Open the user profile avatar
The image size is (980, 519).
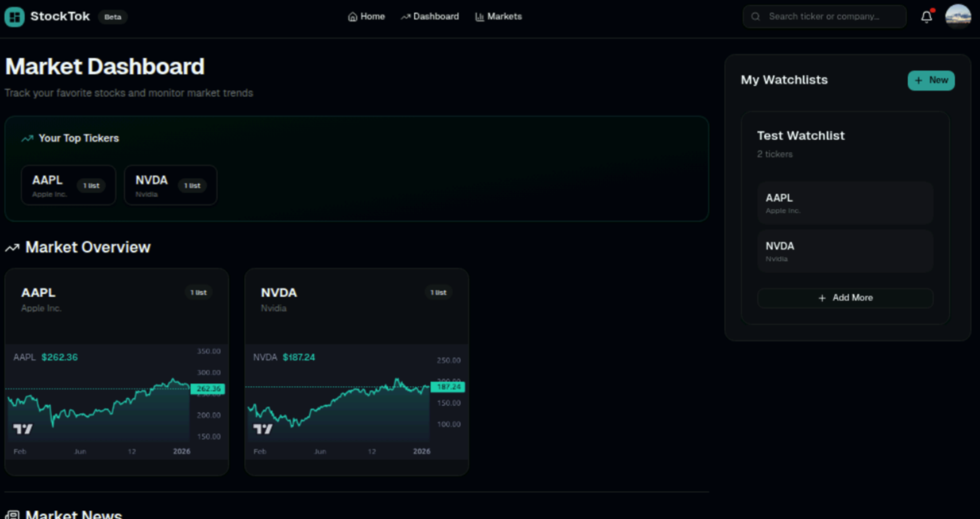pyautogui.click(x=958, y=17)
